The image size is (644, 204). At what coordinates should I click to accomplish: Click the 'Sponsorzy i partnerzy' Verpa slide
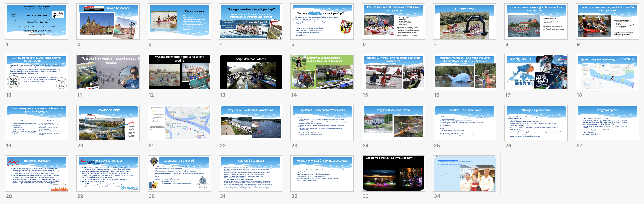36,173
